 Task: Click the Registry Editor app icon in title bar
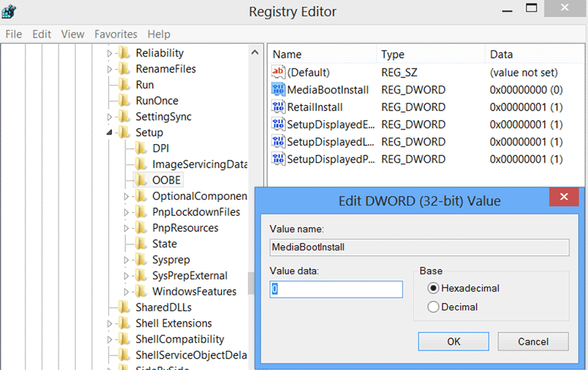(x=8, y=11)
